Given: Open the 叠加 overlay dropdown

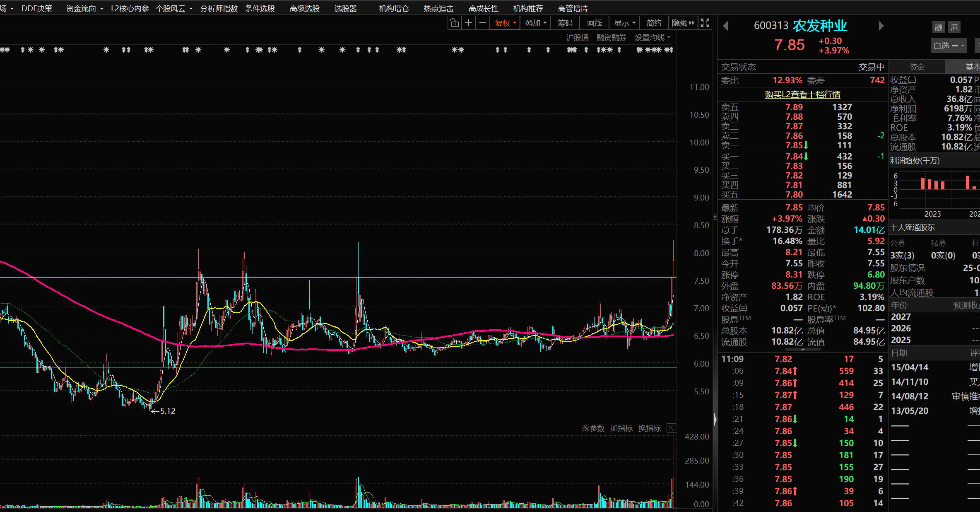Looking at the screenshot, I should (x=536, y=23).
